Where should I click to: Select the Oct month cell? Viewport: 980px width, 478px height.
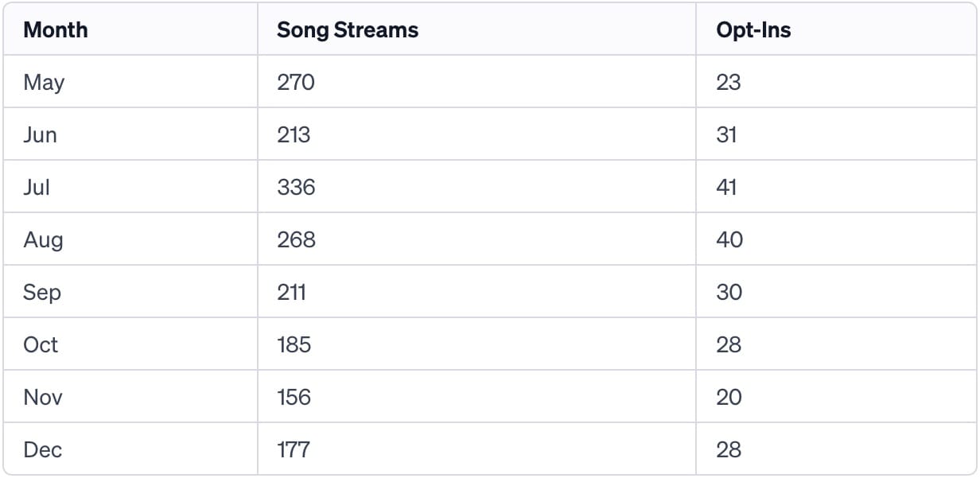[x=41, y=344]
